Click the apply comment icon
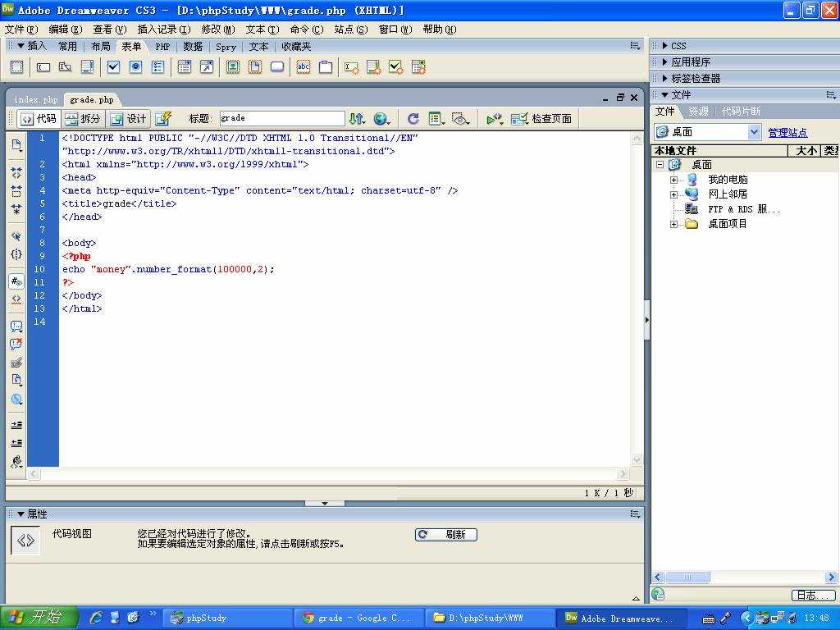840x630 pixels. pyautogui.click(x=16, y=326)
